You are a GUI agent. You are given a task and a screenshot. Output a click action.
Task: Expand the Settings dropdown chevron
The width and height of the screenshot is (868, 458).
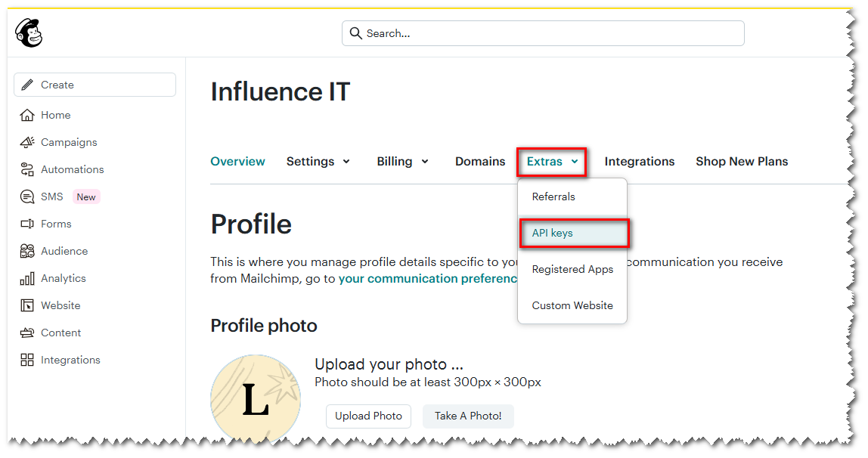[346, 162]
